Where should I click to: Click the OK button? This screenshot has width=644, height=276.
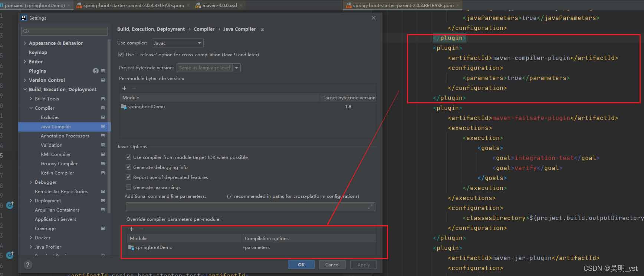click(x=301, y=265)
